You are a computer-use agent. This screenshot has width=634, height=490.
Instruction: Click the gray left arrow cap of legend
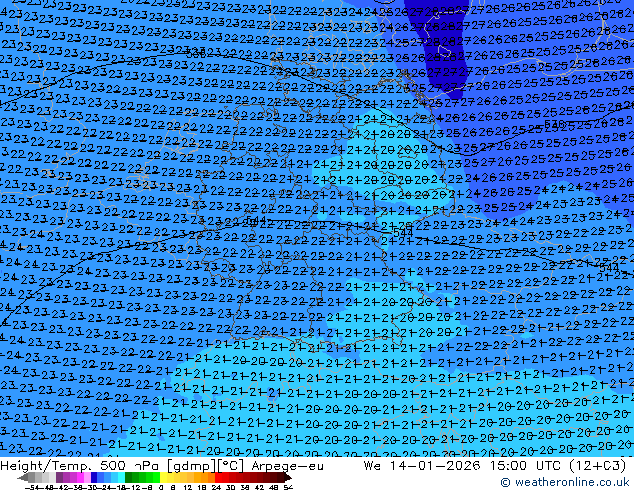click(23, 478)
